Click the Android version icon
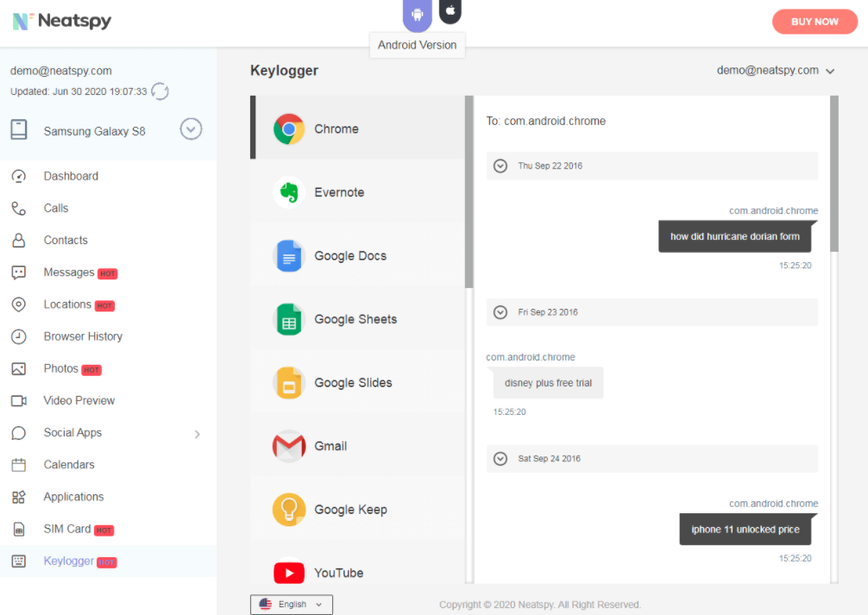Image resolution: width=868 pixels, height=615 pixels. click(x=418, y=14)
